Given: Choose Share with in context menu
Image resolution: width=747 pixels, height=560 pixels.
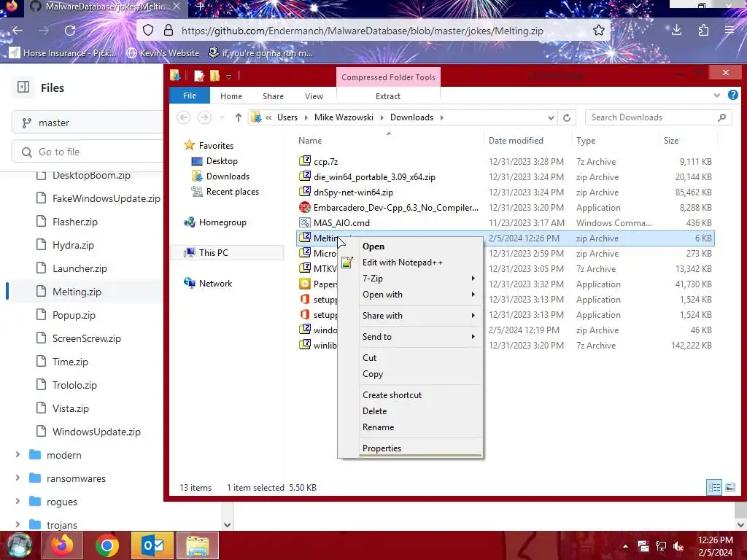Looking at the screenshot, I should [x=419, y=316].
